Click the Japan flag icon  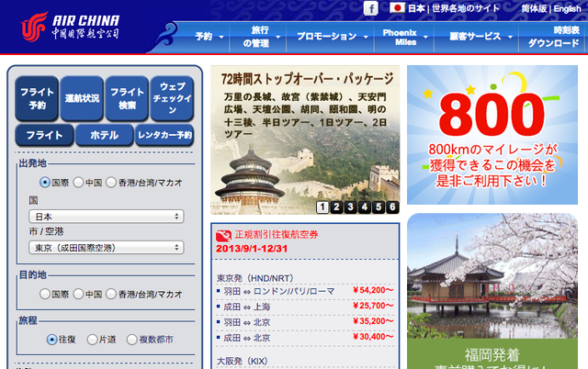click(397, 8)
